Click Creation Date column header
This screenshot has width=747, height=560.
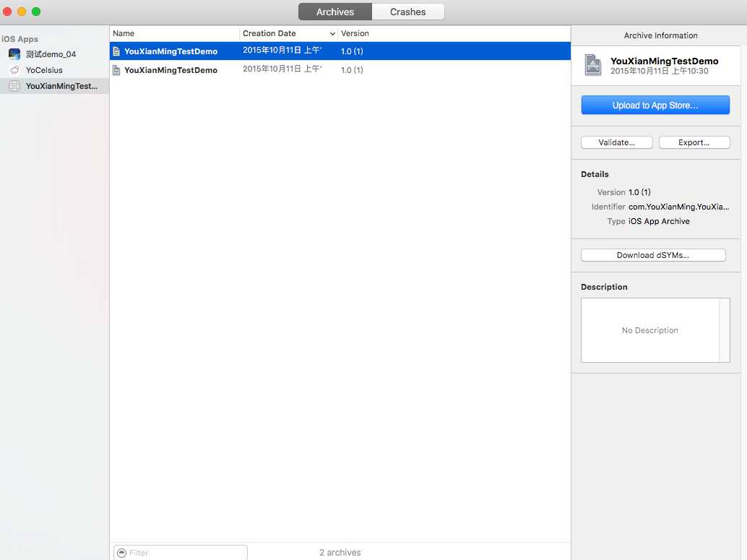(288, 33)
